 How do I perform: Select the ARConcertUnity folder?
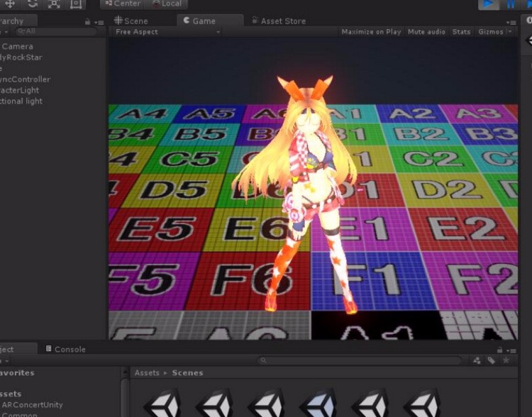tap(32, 405)
